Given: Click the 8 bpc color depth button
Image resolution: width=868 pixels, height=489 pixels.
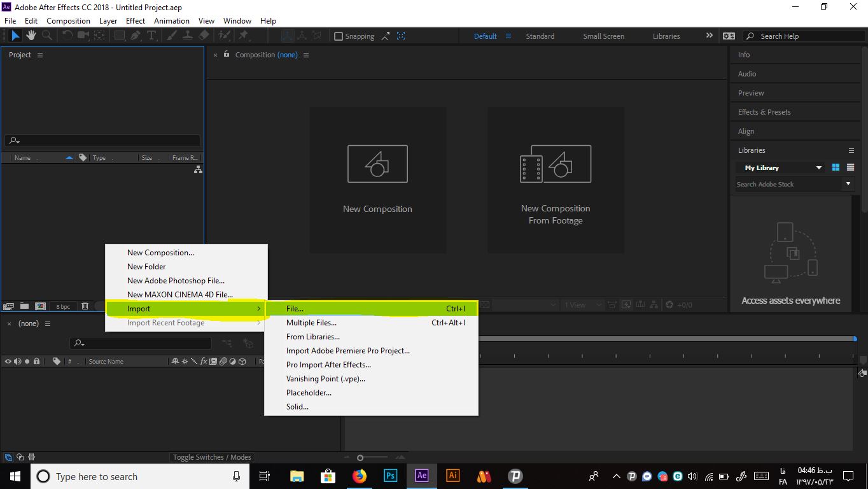Looking at the screenshot, I should [x=63, y=306].
